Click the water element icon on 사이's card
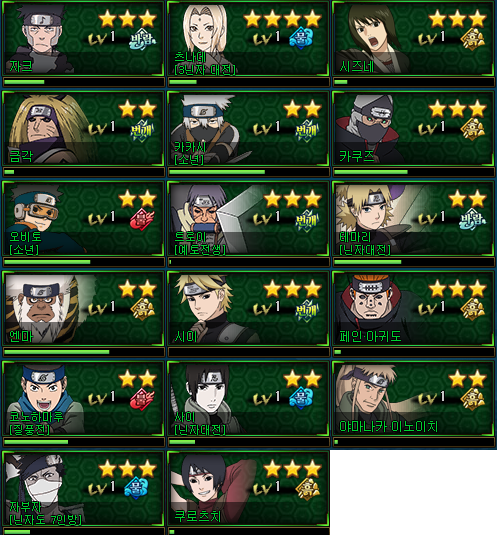498x538 pixels. point(301,398)
